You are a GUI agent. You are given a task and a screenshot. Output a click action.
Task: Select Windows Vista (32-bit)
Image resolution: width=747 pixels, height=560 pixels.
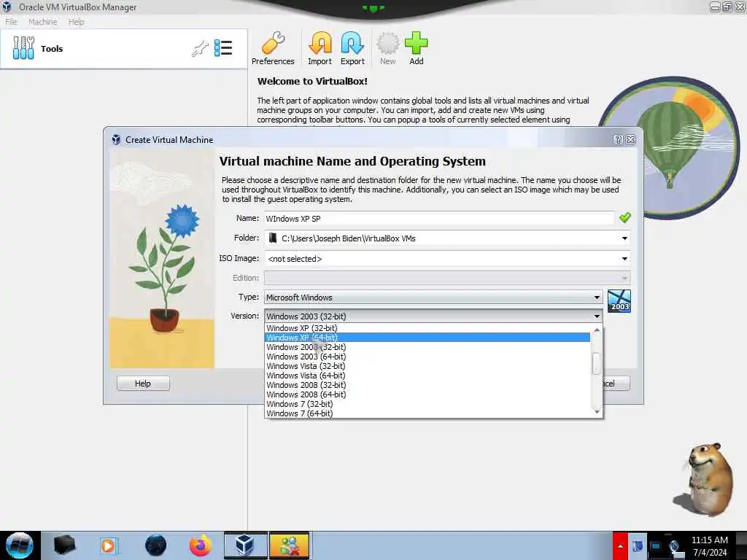tap(427, 366)
